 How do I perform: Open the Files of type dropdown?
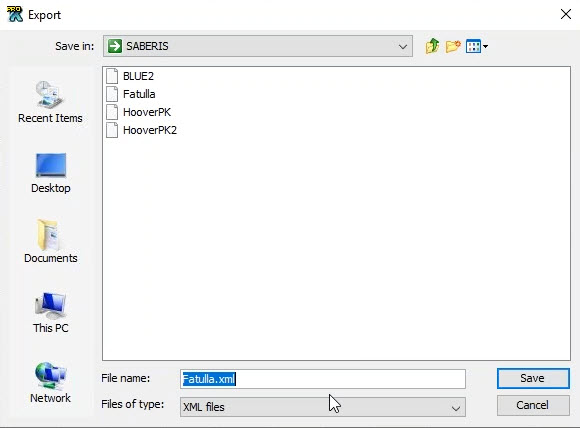pos(323,407)
